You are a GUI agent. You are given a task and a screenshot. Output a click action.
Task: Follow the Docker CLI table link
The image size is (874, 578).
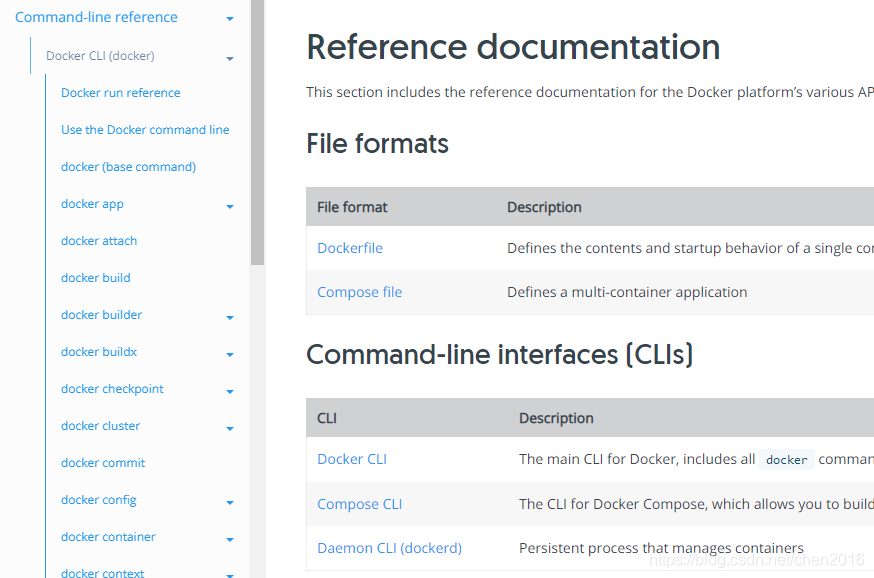[x=352, y=459]
